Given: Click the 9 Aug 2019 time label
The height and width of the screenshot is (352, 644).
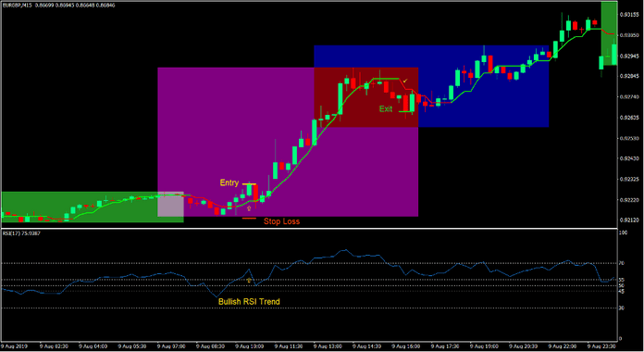Looking at the screenshot, I should (x=14, y=346).
